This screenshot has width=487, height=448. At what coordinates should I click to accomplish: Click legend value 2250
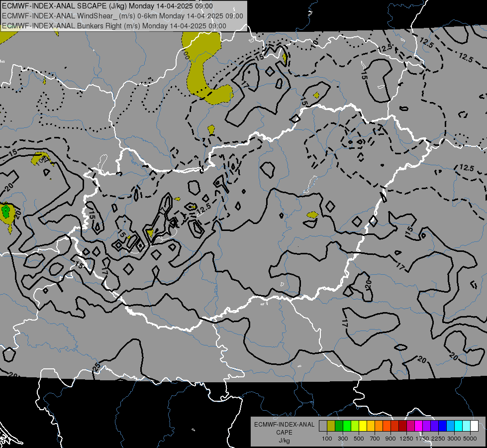point(438,439)
